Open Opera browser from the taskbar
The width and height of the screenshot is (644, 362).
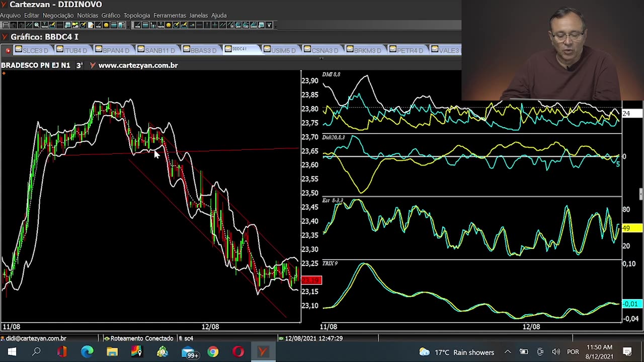point(238,352)
